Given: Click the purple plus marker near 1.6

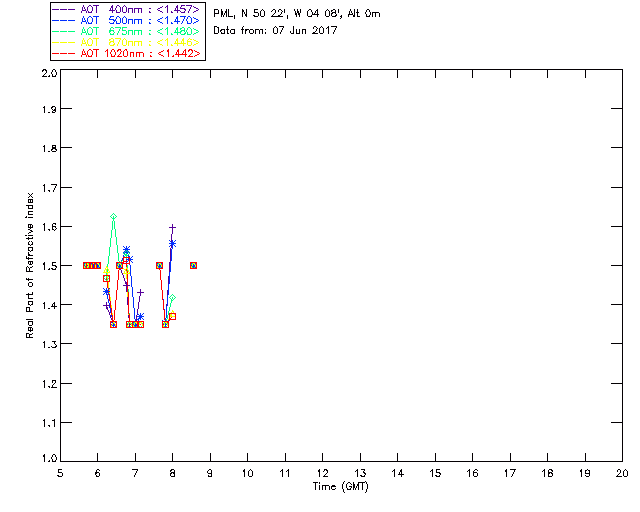Looking at the screenshot, I should click(x=172, y=227).
